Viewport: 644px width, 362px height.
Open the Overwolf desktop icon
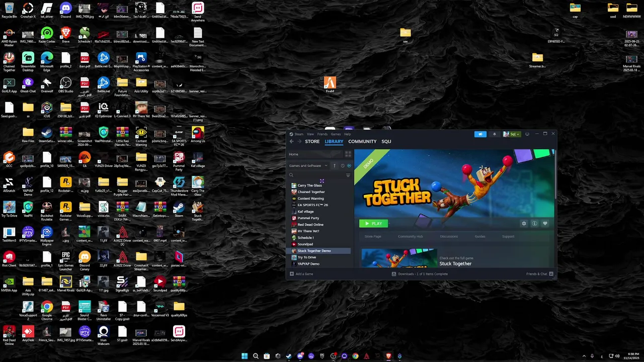[47, 84]
